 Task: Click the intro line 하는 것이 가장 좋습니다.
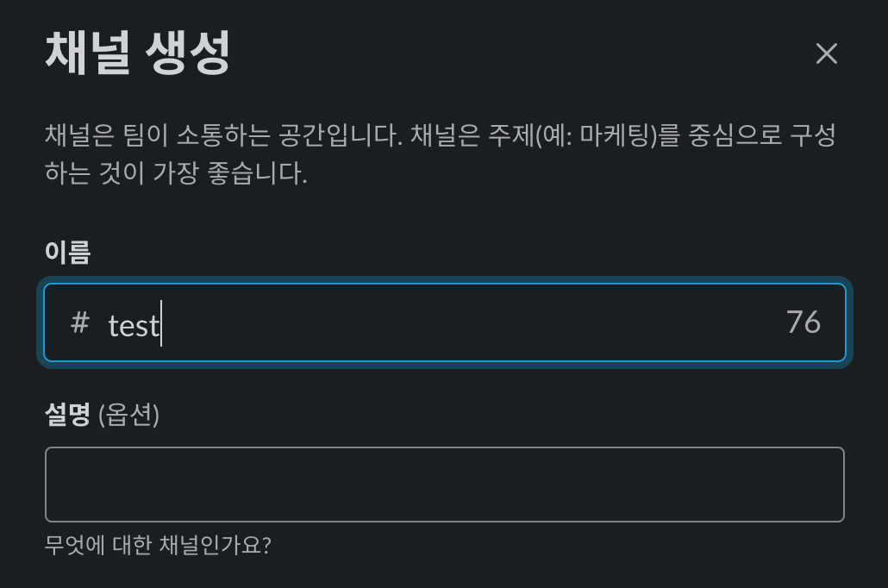click(176, 173)
